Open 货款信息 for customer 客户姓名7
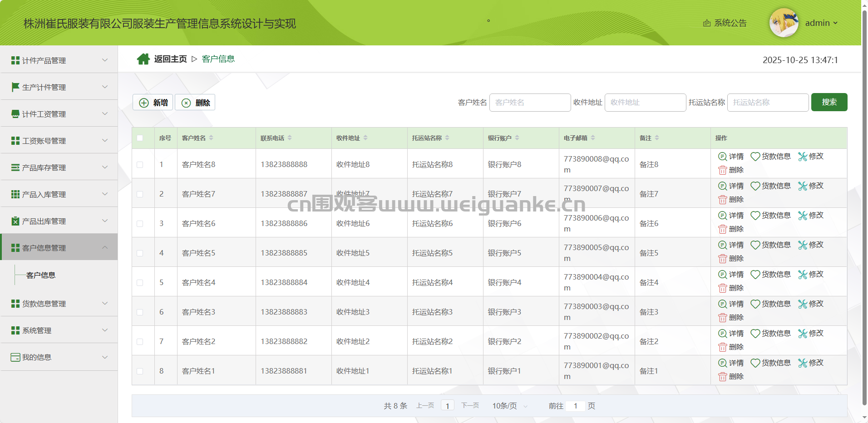The image size is (868, 423). point(770,186)
